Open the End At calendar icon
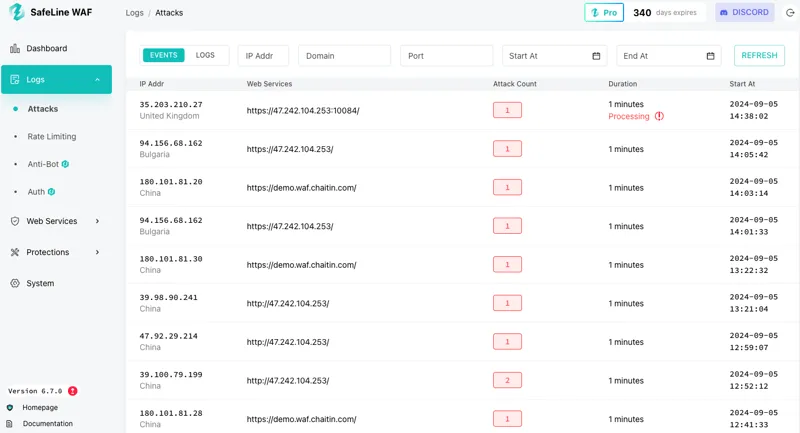The width and height of the screenshot is (800, 433). 710,56
